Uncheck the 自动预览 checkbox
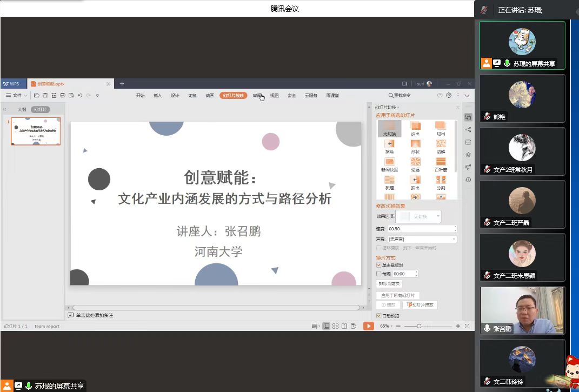 378,316
